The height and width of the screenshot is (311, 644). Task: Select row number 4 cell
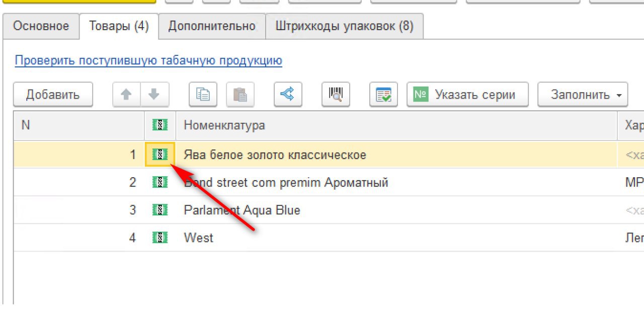click(79, 238)
